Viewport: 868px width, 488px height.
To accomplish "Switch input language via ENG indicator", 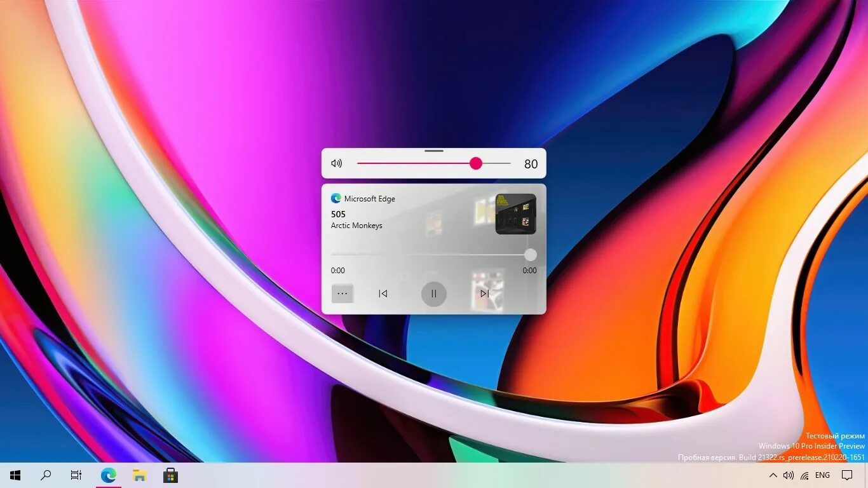I will [x=822, y=475].
